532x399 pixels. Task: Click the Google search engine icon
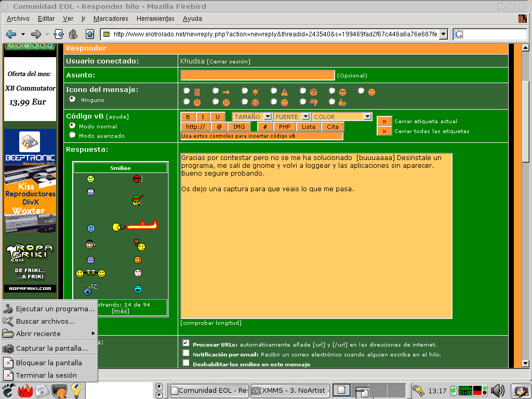(x=458, y=34)
